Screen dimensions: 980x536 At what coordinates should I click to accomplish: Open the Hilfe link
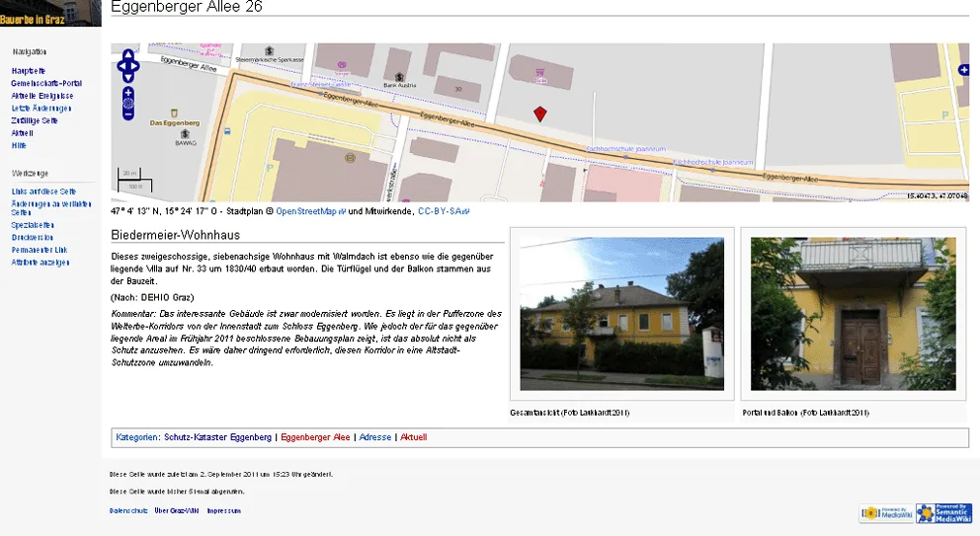(x=19, y=145)
